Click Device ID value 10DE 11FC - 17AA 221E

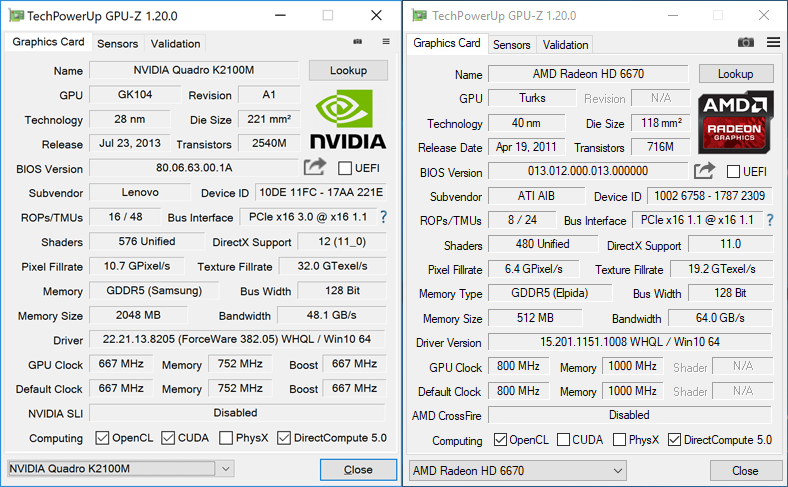[321, 192]
